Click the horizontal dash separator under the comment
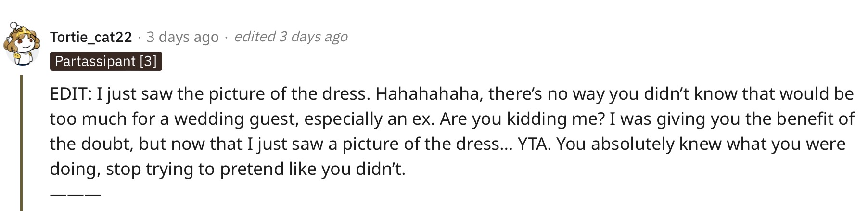This screenshot has width=868, height=211. [76, 194]
